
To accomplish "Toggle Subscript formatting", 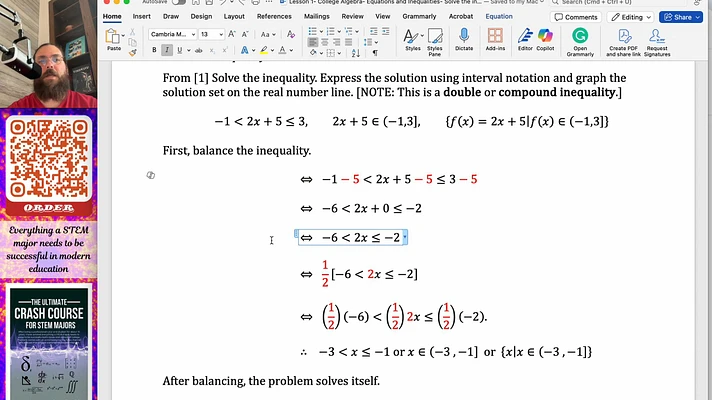I will pyautogui.click(x=212, y=50).
